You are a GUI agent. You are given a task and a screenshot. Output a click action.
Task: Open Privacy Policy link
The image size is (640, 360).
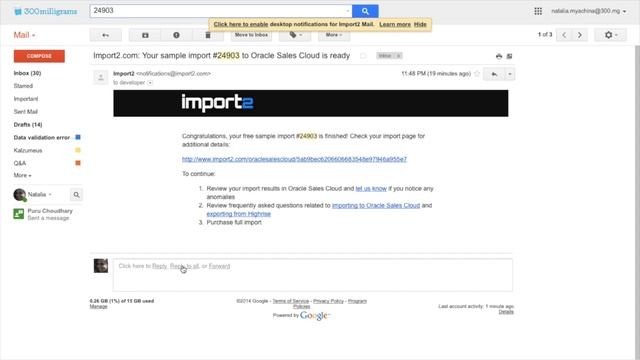pos(328,301)
